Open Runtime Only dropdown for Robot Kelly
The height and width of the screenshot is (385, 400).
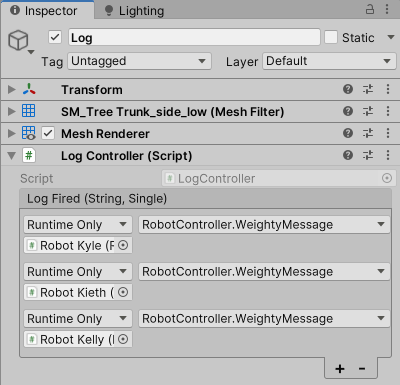(78, 319)
